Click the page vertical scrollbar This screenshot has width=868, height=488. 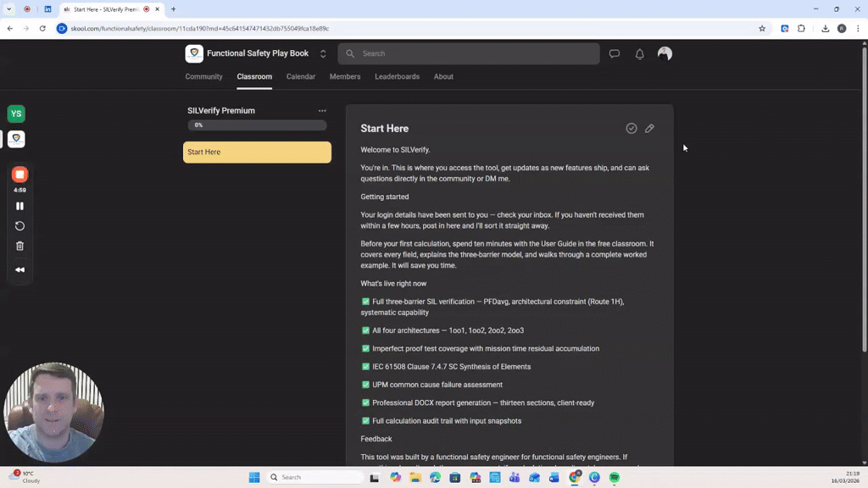[x=864, y=199]
